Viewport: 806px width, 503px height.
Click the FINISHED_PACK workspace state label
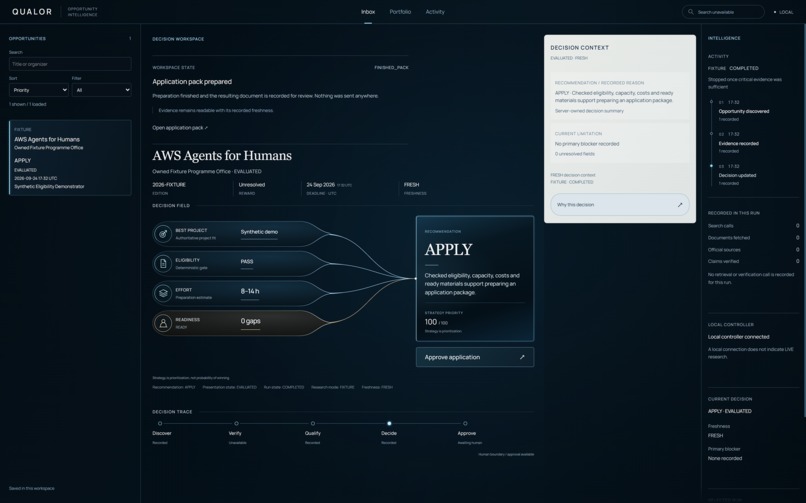pyautogui.click(x=391, y=67)
